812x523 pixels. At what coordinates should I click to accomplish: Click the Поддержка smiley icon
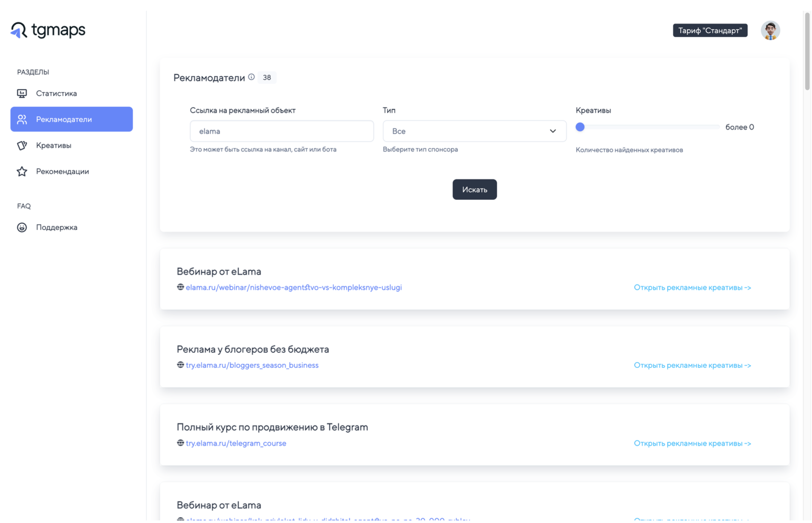pyautogui.click(x=22, y=227)
